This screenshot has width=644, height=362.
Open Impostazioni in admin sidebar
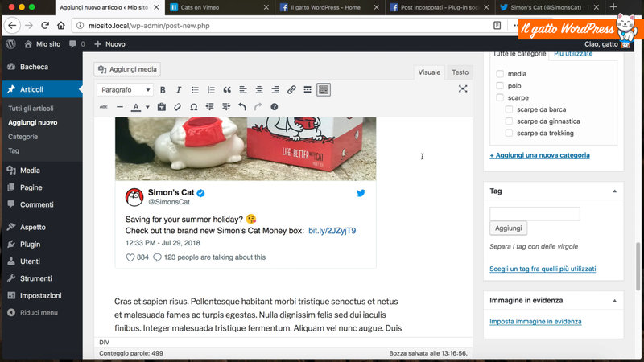[41, 295]
